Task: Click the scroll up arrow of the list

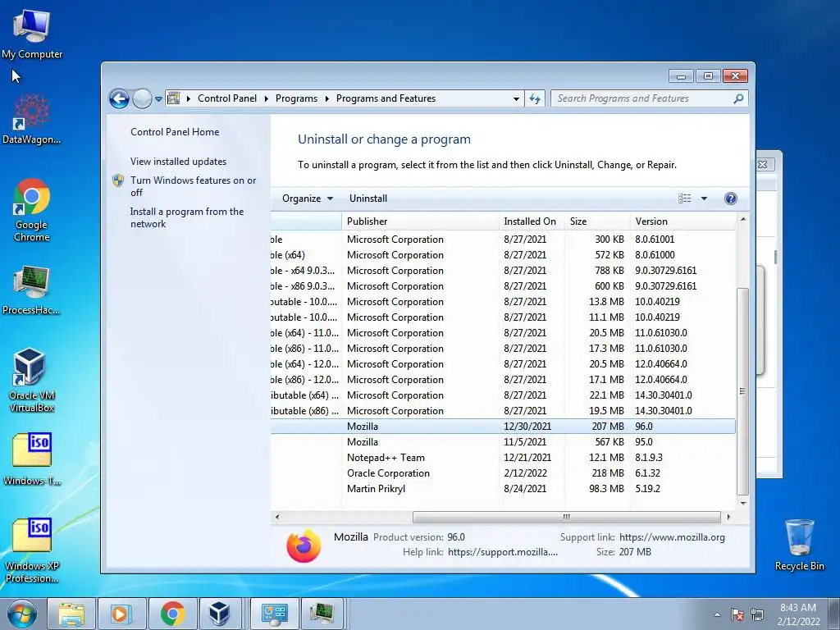Action: coord(742,219)
